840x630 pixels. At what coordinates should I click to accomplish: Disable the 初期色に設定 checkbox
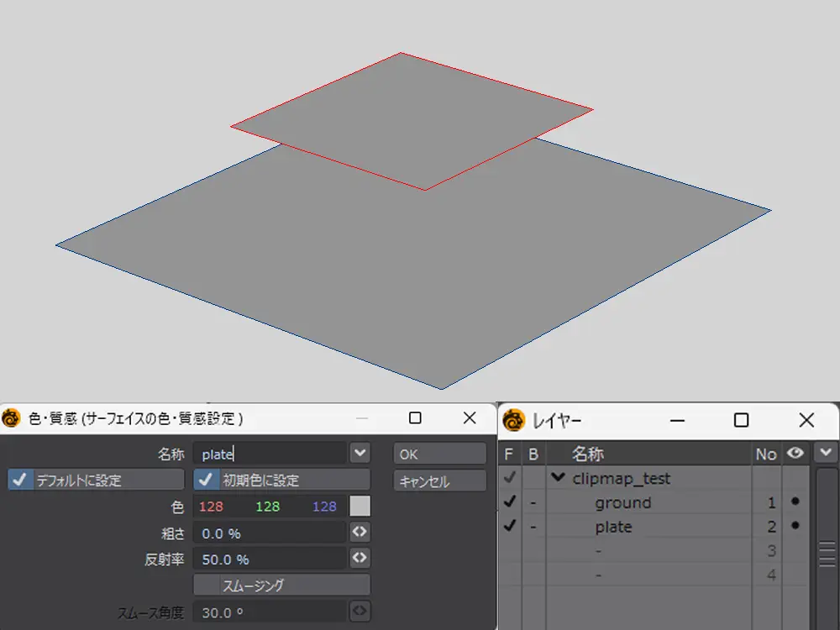click(204, 480)
